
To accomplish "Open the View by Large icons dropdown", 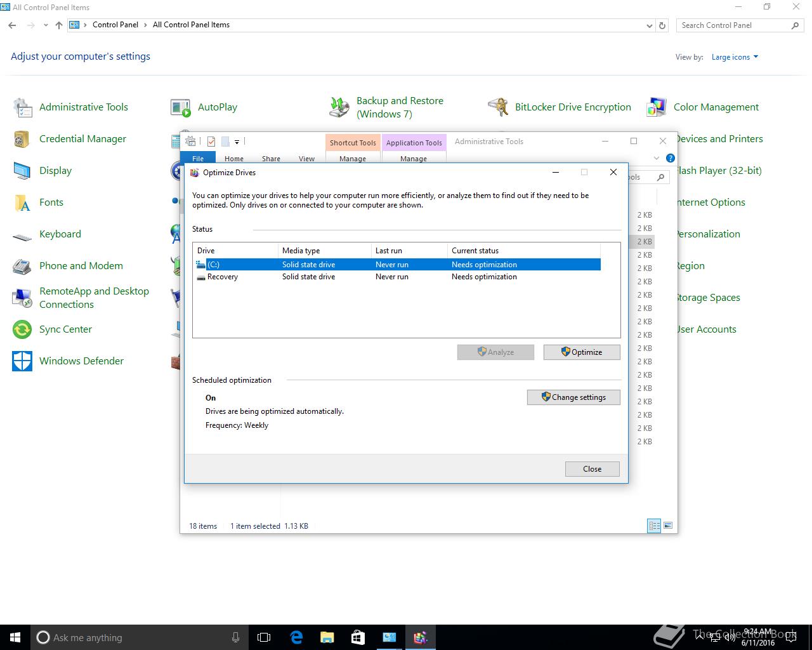I will (x=735, y=57).
